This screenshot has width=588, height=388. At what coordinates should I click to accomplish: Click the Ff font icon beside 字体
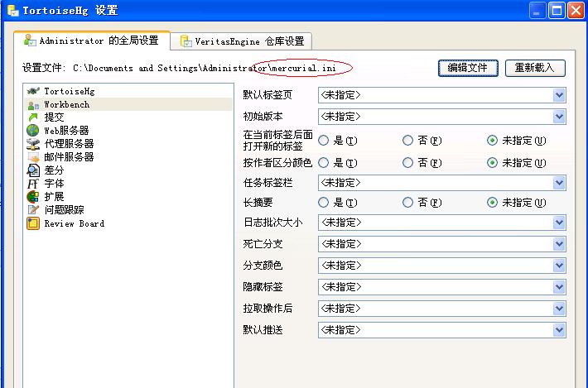coord(33,184)
